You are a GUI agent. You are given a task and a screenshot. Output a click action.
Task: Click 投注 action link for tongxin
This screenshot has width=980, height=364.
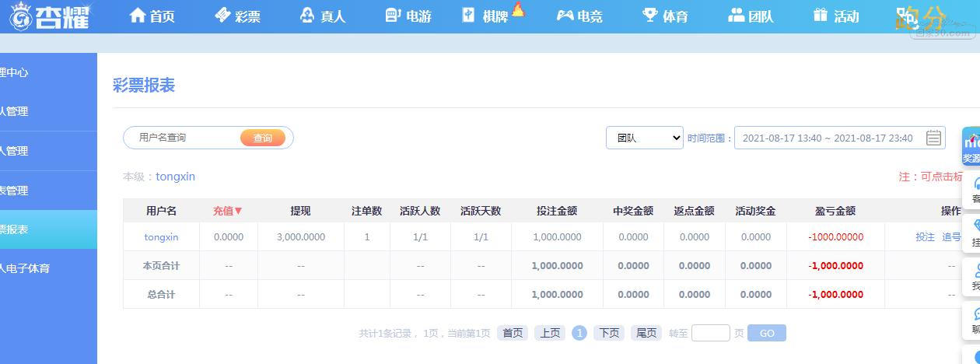point(925,237)
